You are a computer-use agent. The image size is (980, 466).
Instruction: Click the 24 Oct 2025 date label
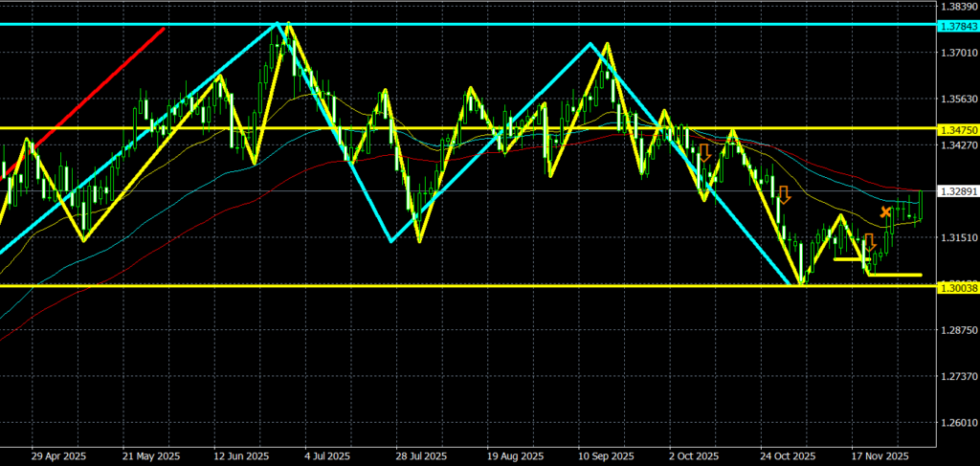pyautogui.click(x=789, y=456)
